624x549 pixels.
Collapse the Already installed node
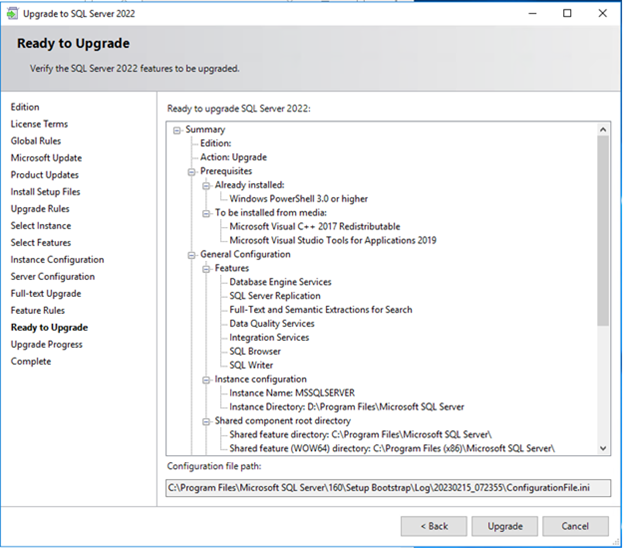coord(206,186)
